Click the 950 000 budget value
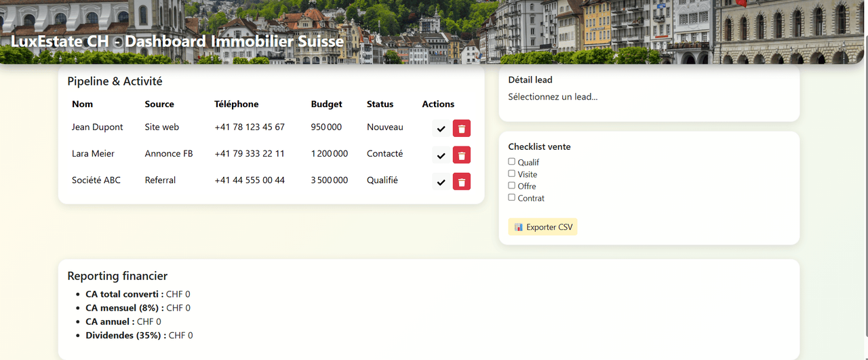The image size is (868, 360). click(x=326, y=127)
